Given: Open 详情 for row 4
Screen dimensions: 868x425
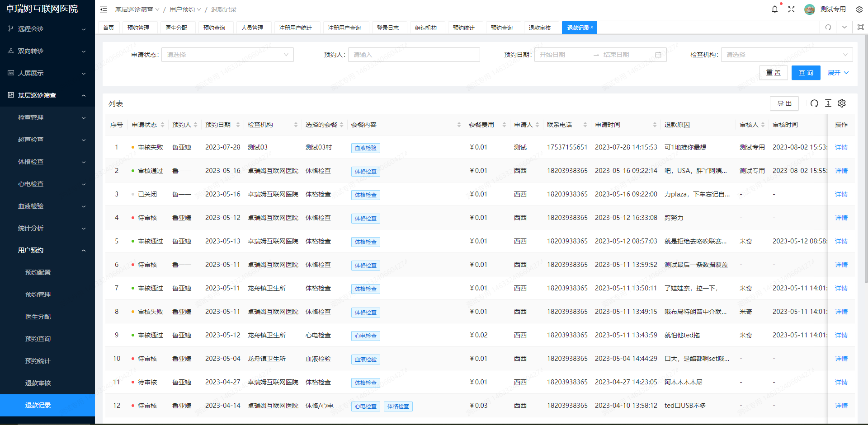Looking at the screenshot, I should (841, 218).
